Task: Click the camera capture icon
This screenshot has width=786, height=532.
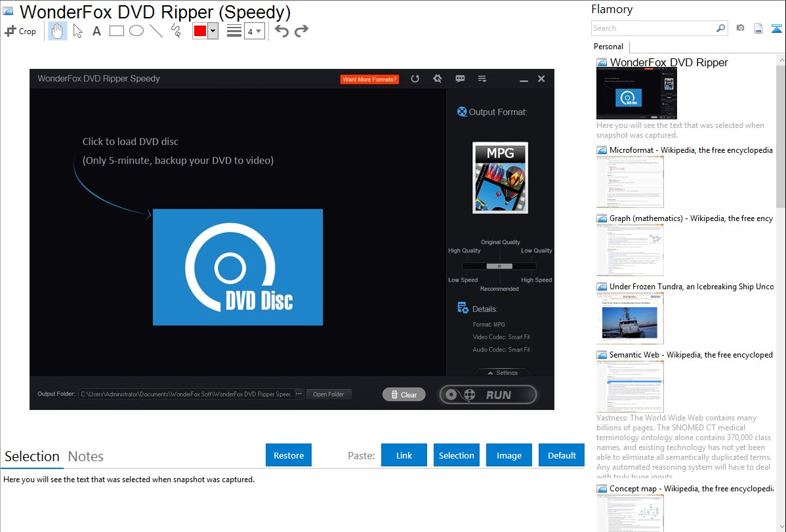Action: [740, 28]
